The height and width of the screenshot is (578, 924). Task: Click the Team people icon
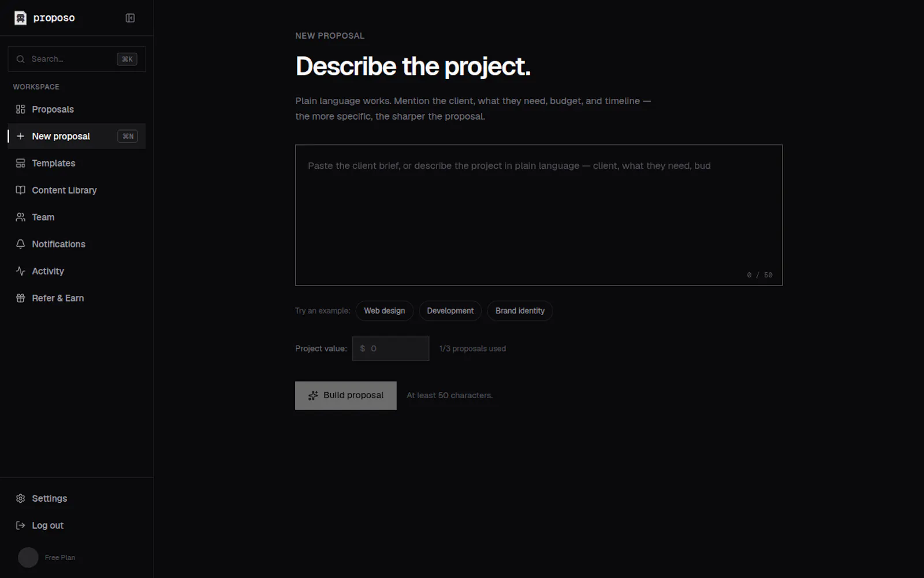point(21,217)
